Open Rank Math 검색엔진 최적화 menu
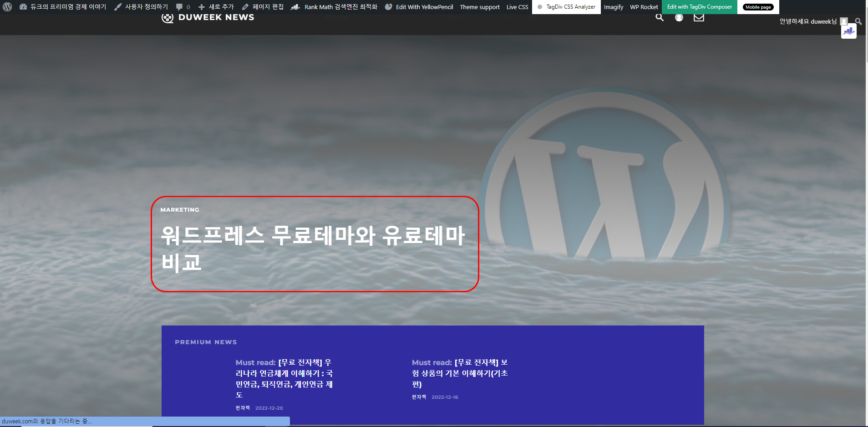This screenshot has width=868, height=427. pos(334,7)
